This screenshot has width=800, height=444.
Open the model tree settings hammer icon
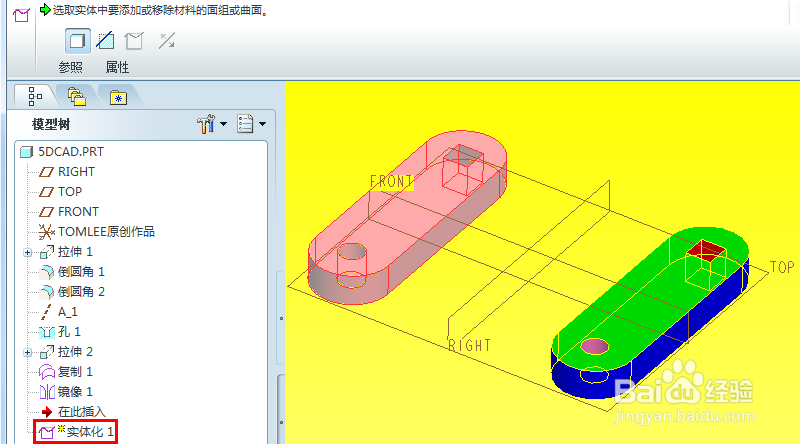pyautogui.click(x=206, y=124)
